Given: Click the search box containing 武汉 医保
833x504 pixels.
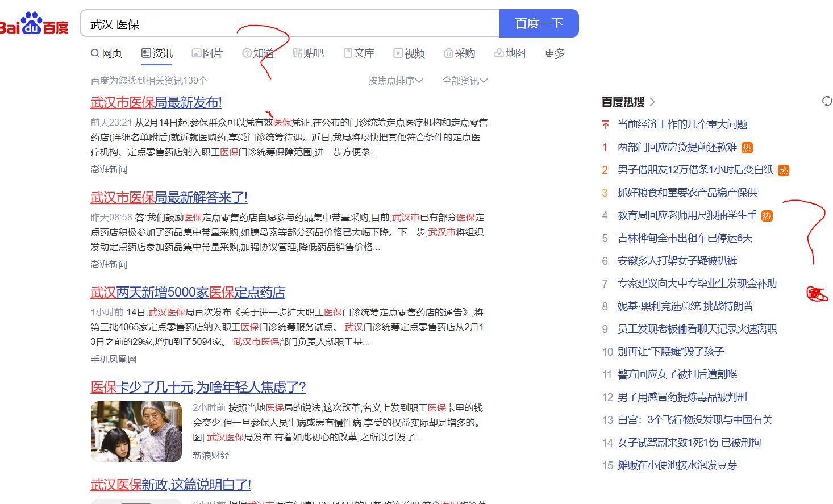Looking at the screenshot, I should (290, 23).
